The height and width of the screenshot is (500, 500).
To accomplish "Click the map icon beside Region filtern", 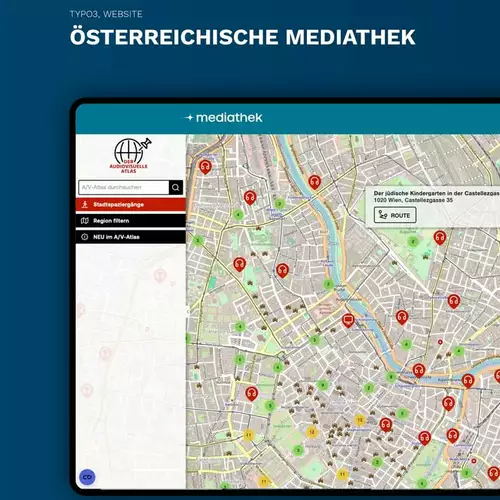I will [x=85, y=221].
